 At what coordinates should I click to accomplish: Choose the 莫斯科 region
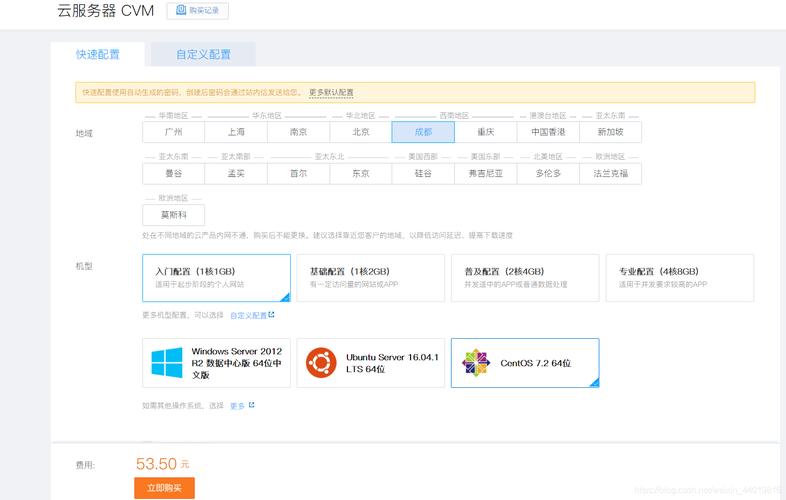pyautogui.click(x=173, y=215)
